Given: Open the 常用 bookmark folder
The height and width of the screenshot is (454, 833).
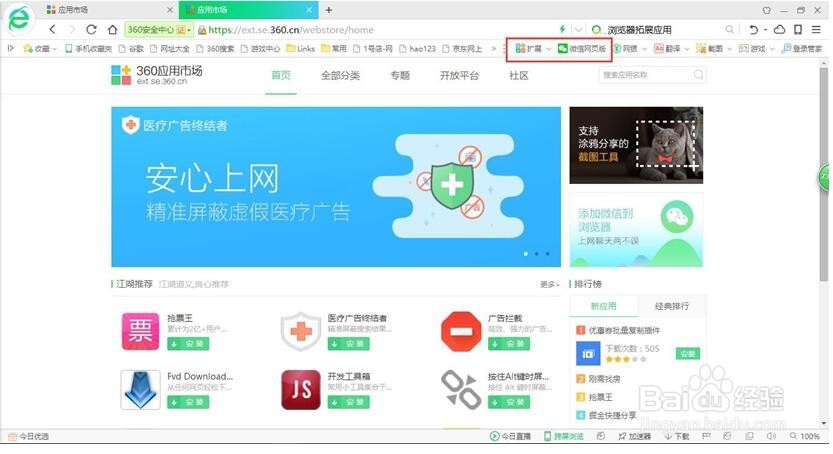Looking at the screenshot, I should pos(334,48).
